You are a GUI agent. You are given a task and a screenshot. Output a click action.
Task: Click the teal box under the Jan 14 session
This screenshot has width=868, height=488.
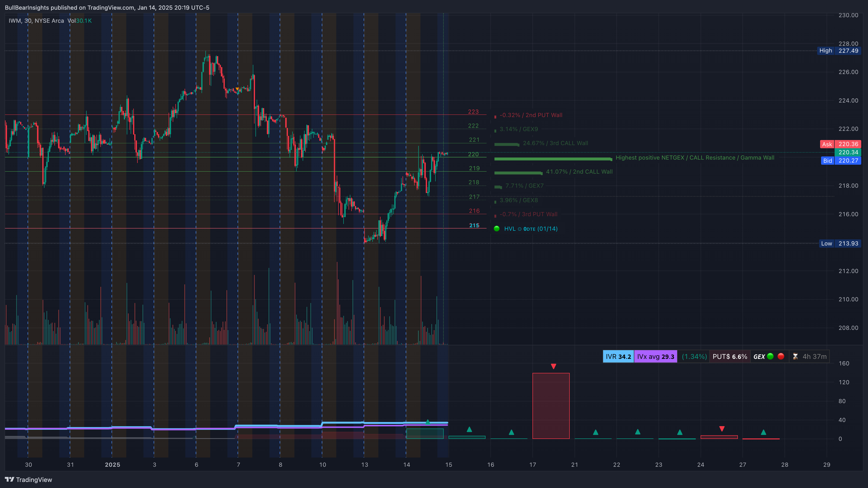click(x=425, y=433)
